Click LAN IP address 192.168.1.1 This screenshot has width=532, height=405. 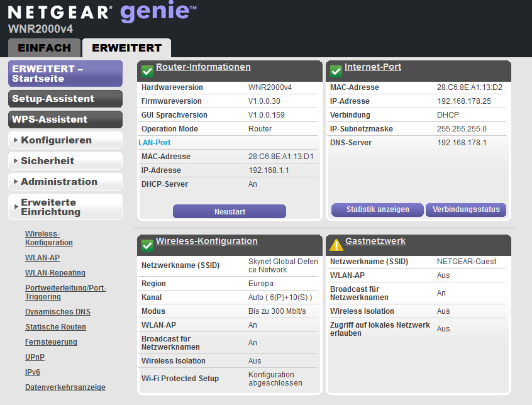269,170
